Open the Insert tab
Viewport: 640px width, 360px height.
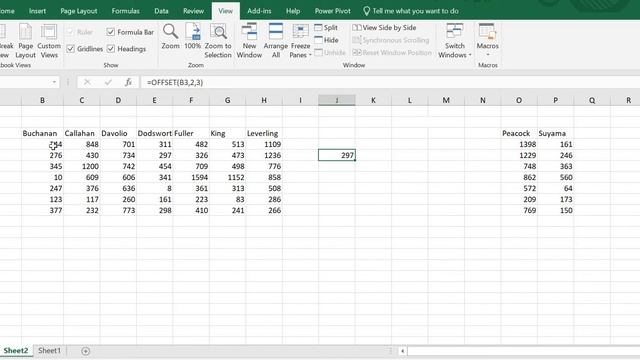point(37,11)
